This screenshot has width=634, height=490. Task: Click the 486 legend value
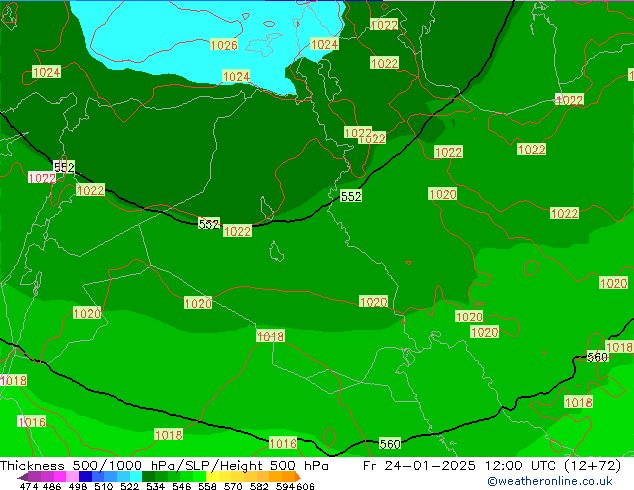[52, 486]
